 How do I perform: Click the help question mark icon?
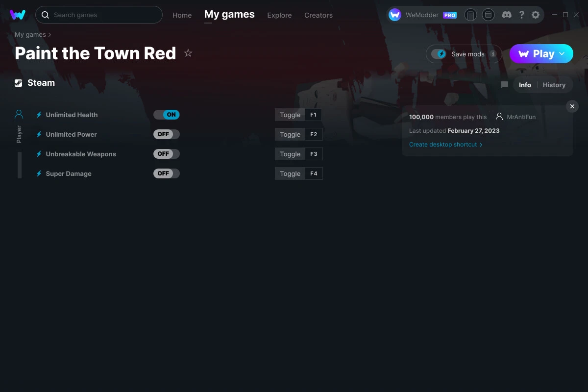pos(521,15)
